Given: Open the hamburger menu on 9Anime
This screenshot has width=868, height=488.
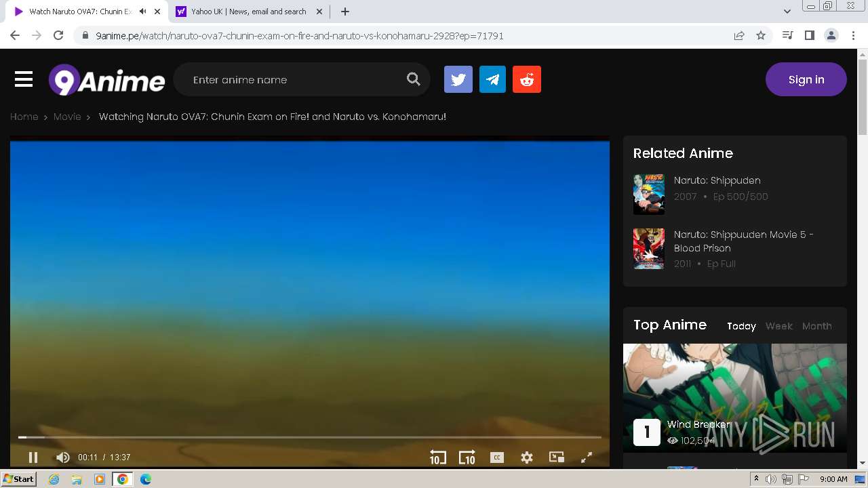Looking at the screenshot, I should 24,79.
